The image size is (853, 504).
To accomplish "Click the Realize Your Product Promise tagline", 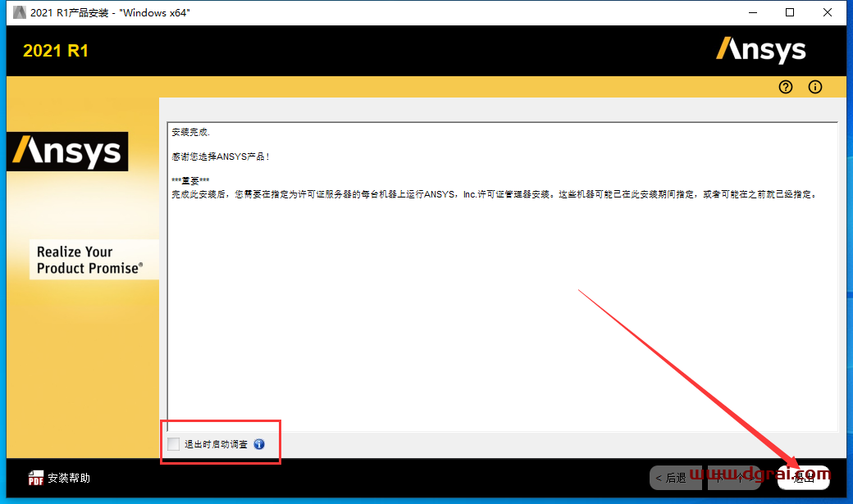I will coord(89,260).
